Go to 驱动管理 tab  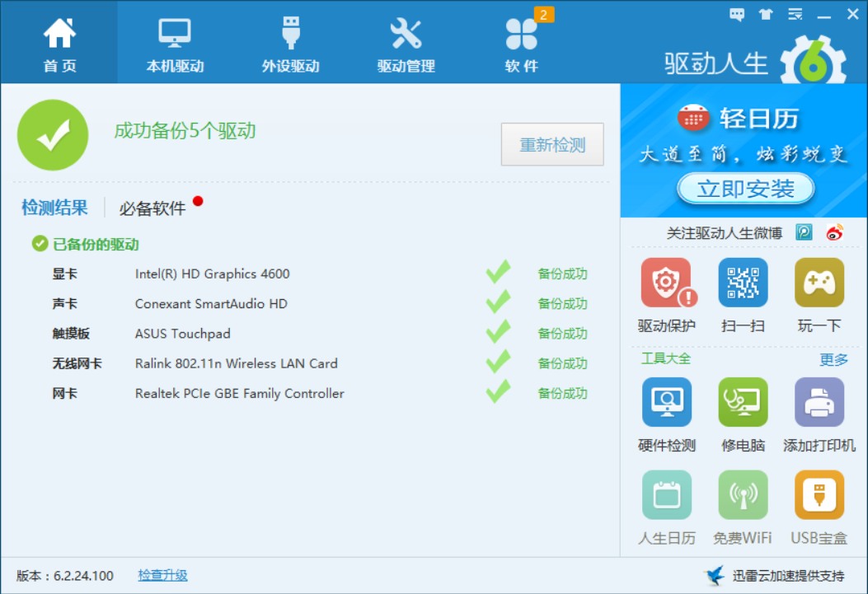pyautogui.click(x=406, y=43)
